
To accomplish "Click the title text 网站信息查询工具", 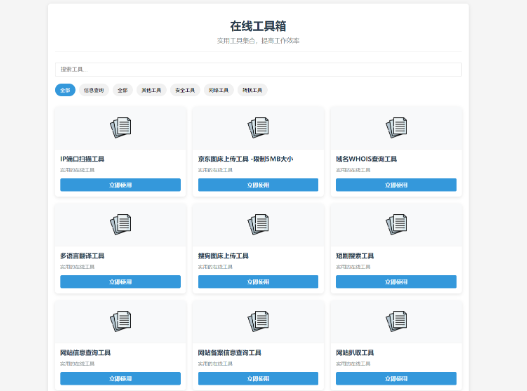I will tap(85, 353).
